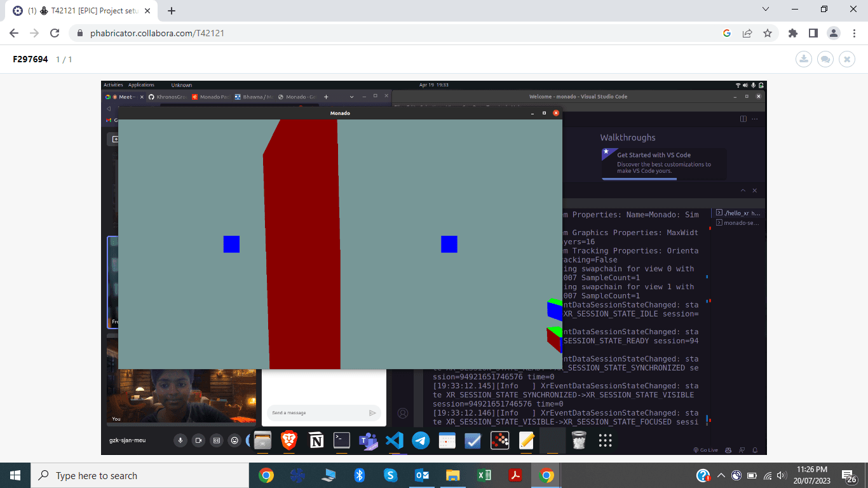Image resolution: width=868 pixels, height=488 pixels.
Task: Show hidden system tray icons
Action: 721,475
